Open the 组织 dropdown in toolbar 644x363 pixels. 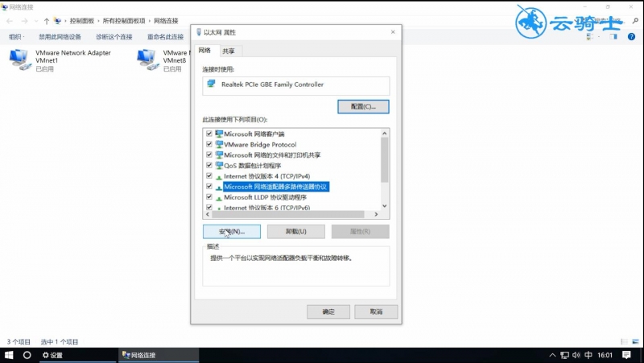click(16, 36)
